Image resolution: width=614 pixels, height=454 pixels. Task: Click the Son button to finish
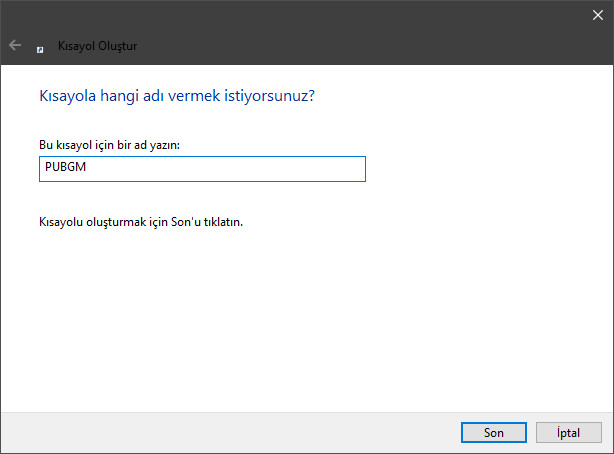coord(493,432)
